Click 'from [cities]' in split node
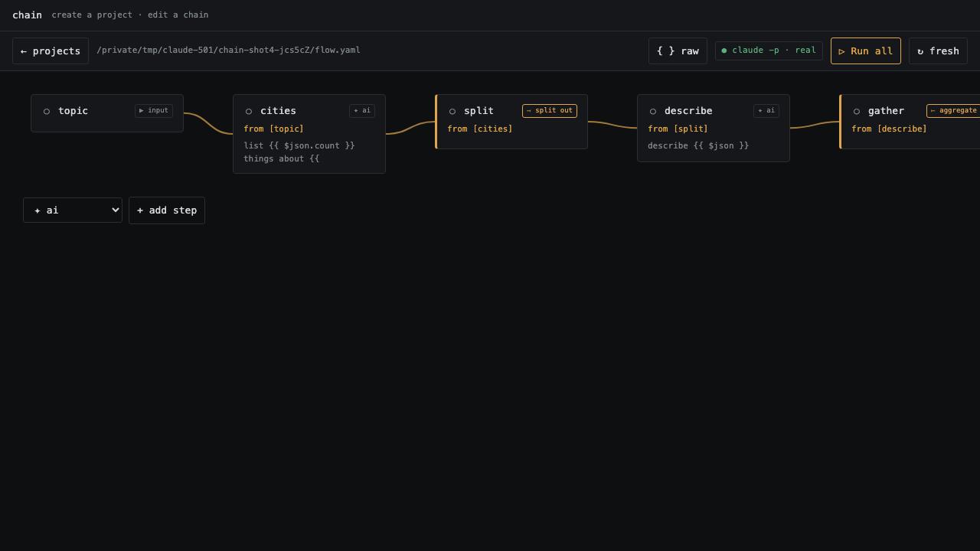This screenshot has height=551, width=980. (x=480, y=129)
